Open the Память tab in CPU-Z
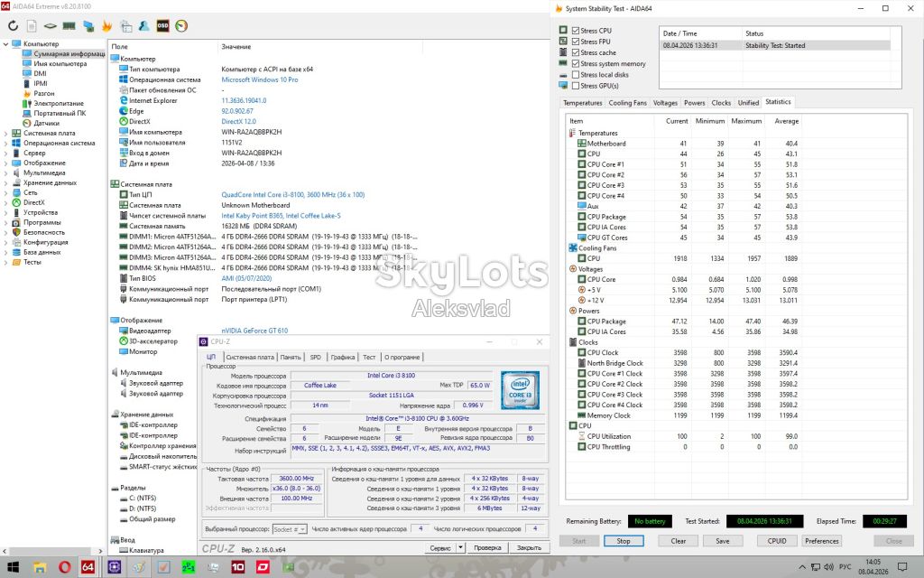The image size is (924, 578). coord(291,358)
